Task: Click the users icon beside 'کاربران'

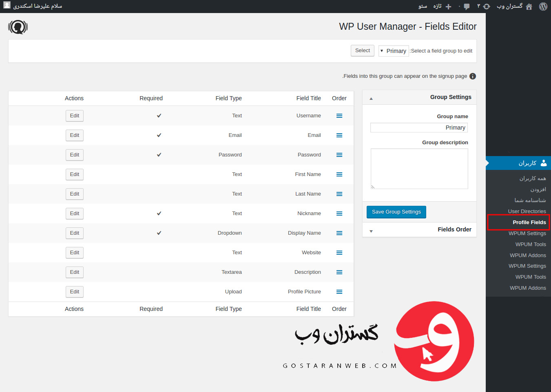Action: pyautogui.click(x=543, y=163)
